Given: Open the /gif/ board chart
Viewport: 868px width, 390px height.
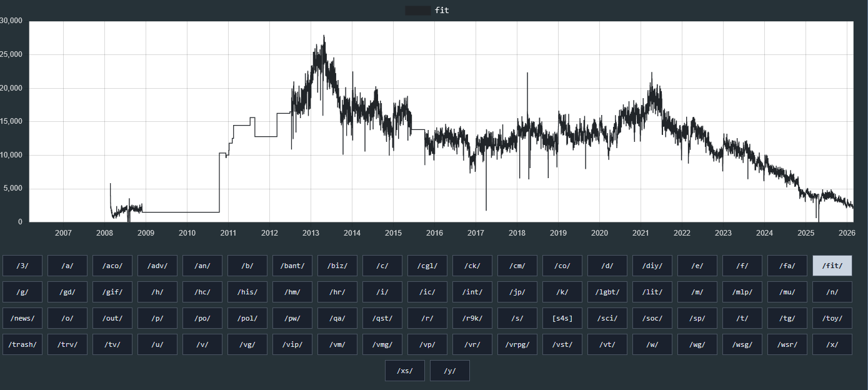Looking at the screenshot, I should (x=112, y=292).
